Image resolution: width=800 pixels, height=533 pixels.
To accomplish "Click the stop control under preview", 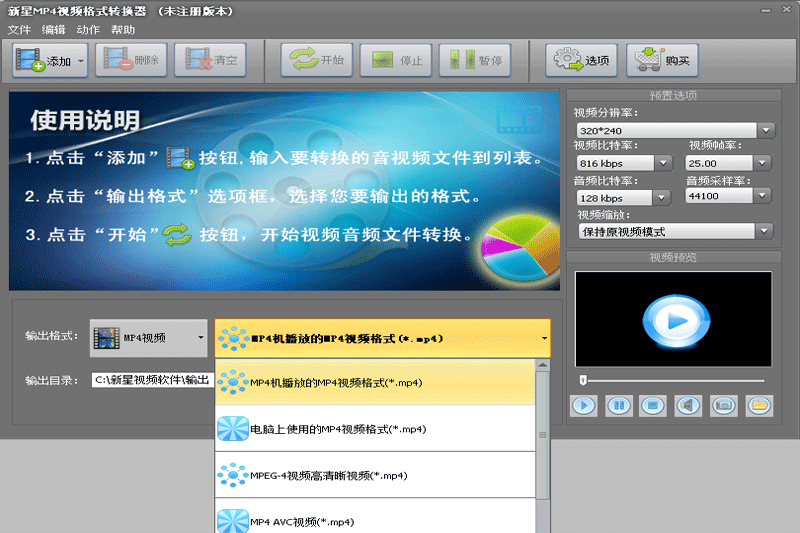I will (653, 406).
